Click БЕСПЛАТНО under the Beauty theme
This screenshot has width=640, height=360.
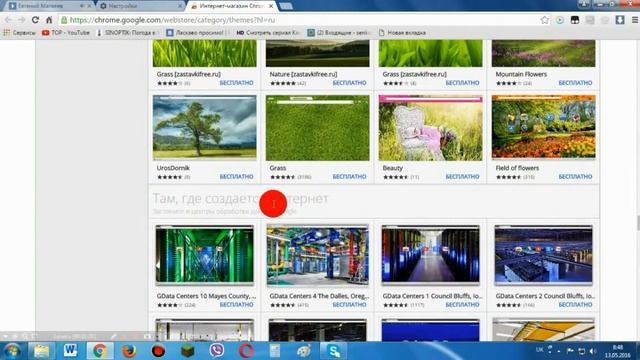pos(462,177)
